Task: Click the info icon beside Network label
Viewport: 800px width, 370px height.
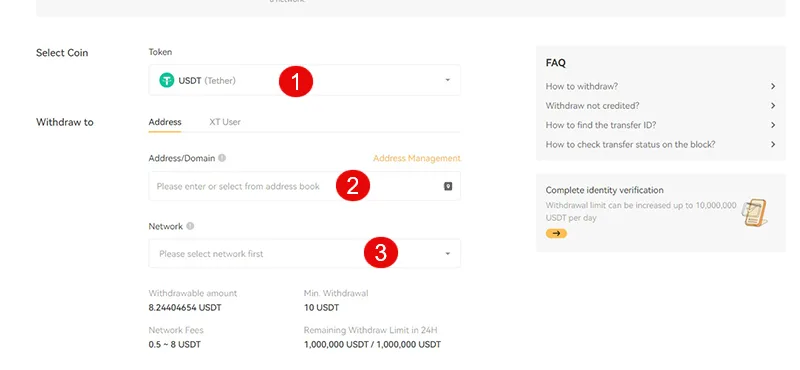Action: click(190, 226)
